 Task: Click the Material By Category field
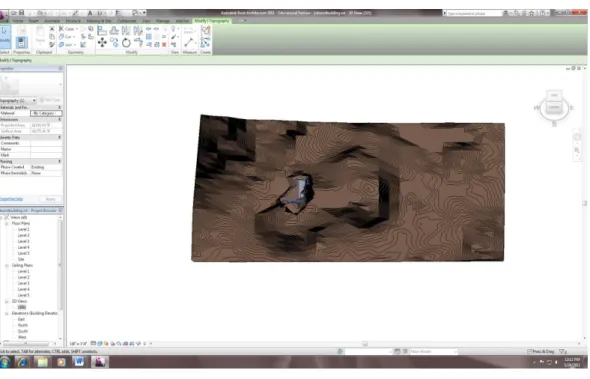[46, 113]
